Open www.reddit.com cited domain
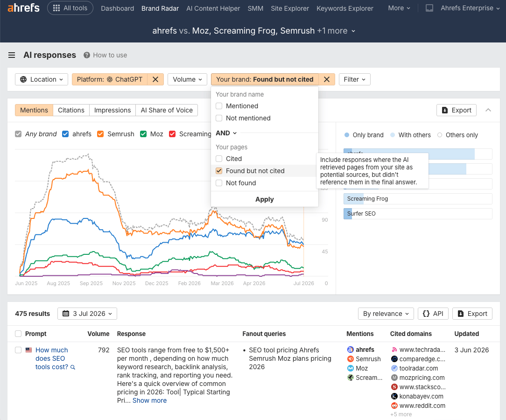Viewport: 506px width, 420px height. [x=422, y=406]
